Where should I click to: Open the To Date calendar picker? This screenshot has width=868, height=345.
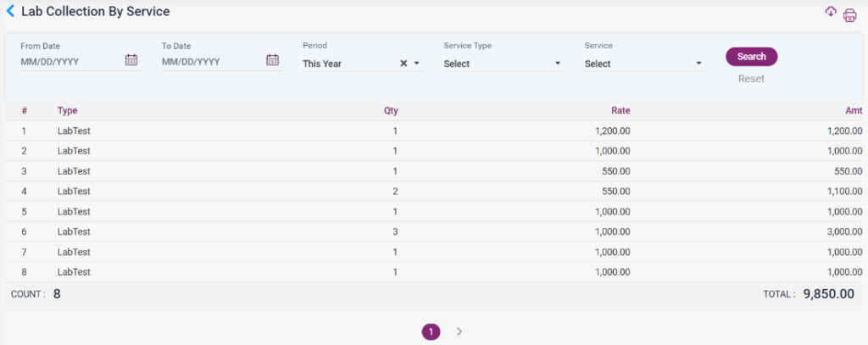(x=272, y=60)
